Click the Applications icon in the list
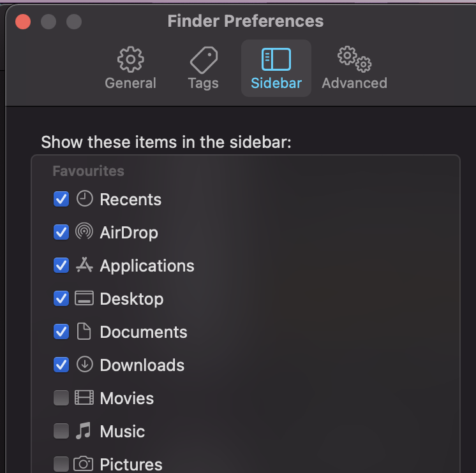Screen dimensions: 476x473 tap(84, 265)
